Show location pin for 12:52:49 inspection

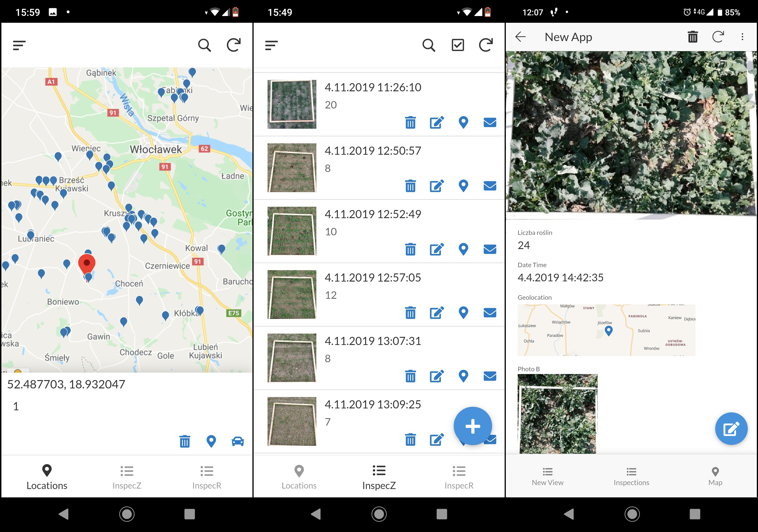[463, 250]
